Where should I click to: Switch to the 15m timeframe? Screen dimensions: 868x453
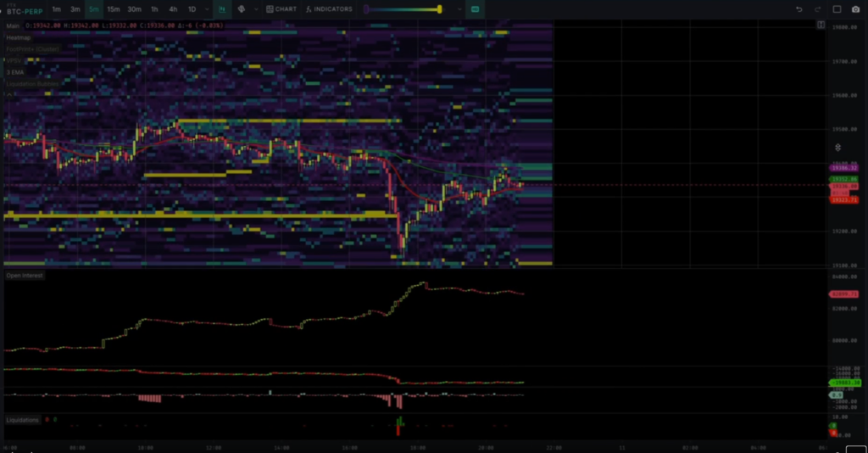pyautogui.click(x=113, y=9)
